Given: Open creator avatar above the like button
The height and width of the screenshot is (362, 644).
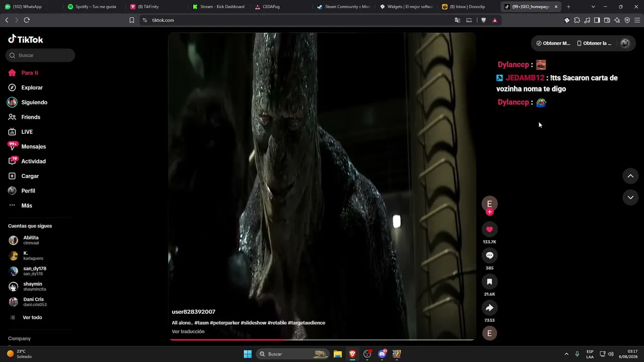Looking at the screenshot, I should [x=490, y=204].
